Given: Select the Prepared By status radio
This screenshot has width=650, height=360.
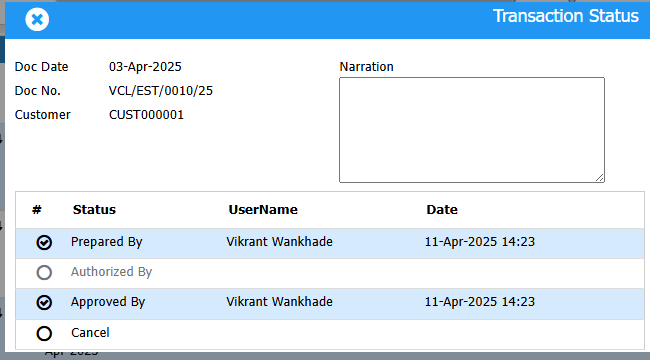Looking at the screenshot, I should click(44, 242).
